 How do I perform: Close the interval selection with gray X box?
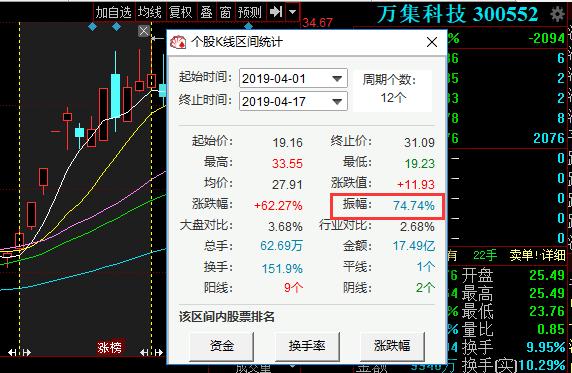pos(144,31)
